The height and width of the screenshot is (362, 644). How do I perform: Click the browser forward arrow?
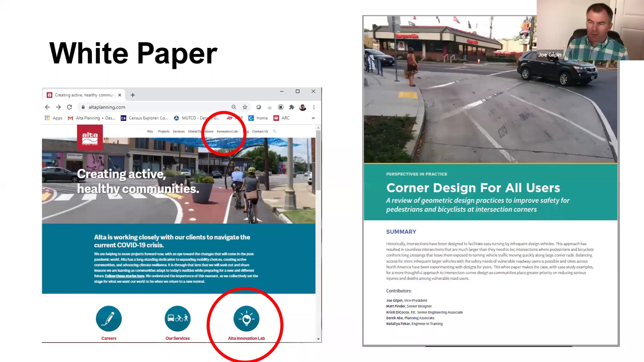click(58, 107)
